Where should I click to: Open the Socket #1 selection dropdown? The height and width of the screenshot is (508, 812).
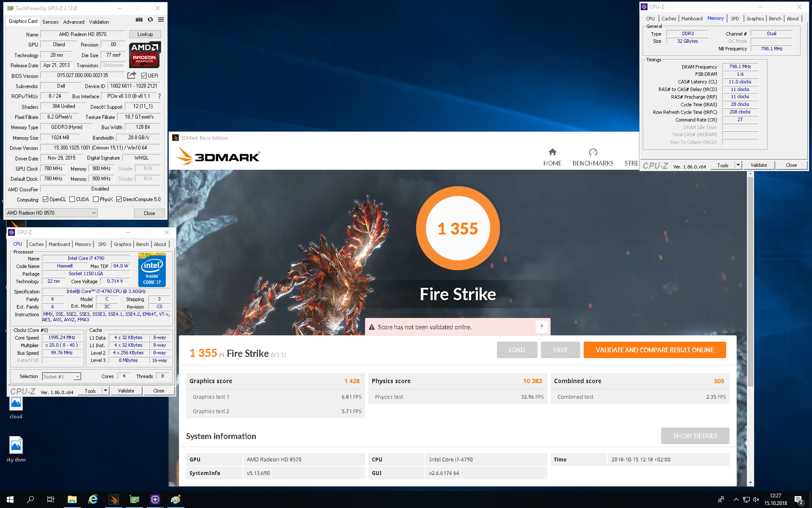pyautogui.click(x=62, y=376)
